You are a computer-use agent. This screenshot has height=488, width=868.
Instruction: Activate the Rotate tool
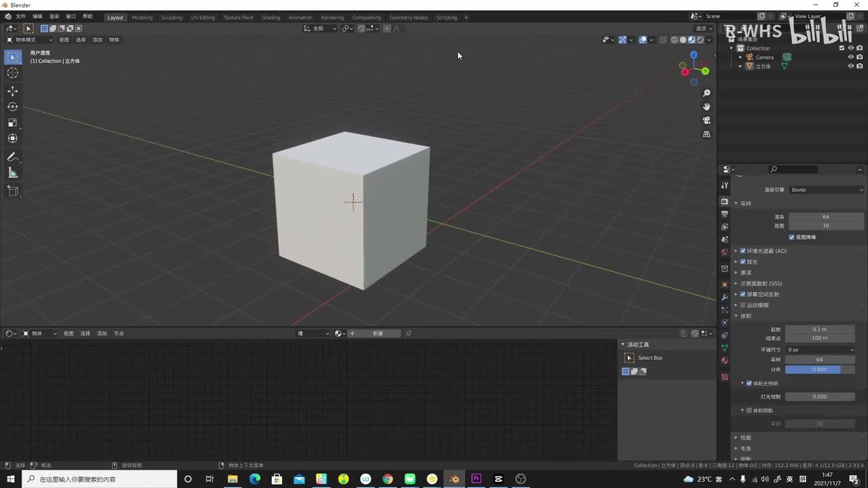[13, 106]
